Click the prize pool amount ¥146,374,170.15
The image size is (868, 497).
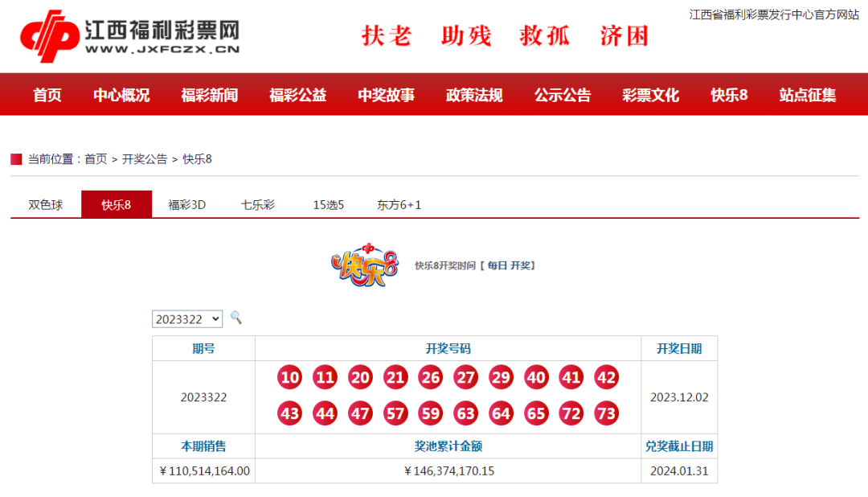pos(449,471)
